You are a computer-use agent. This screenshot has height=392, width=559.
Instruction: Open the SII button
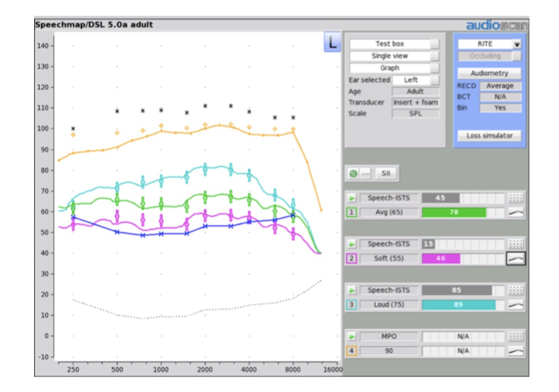(385, 173)
